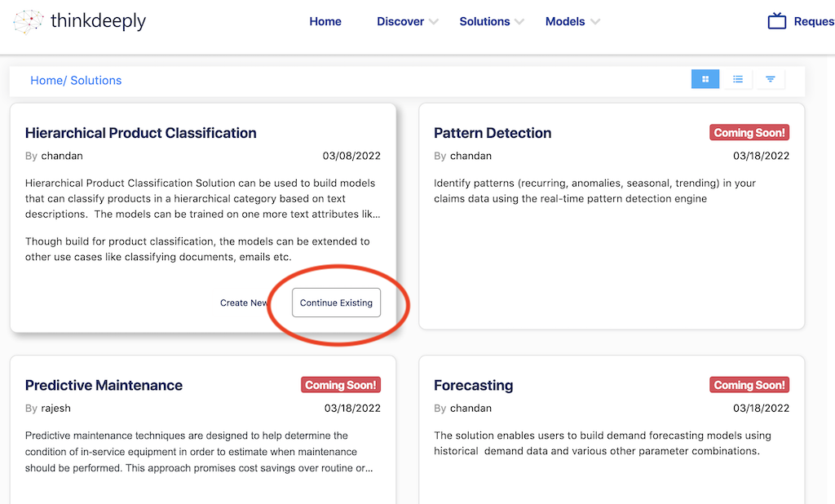Click Coming Soon badge on Pattern Detection

pos(749,133)
